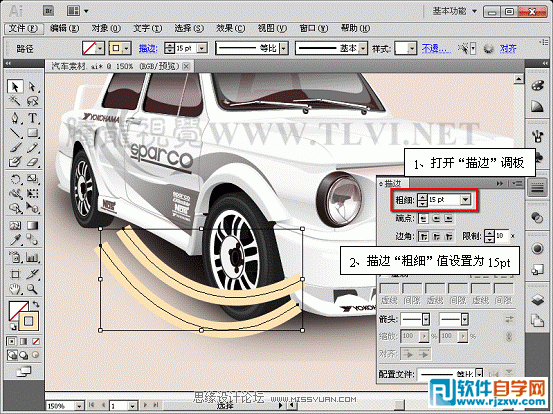Expand the stroke weight dropdown in panel
The width and height of the screenshot is (553, 414).
coord(466,200)
